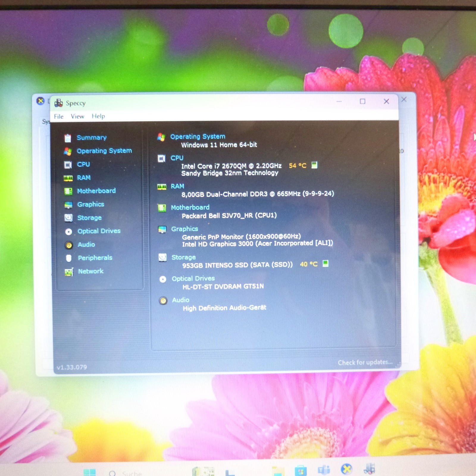Click the CPU heading link in summary
476x476 pixels.
tap(177, 158)
